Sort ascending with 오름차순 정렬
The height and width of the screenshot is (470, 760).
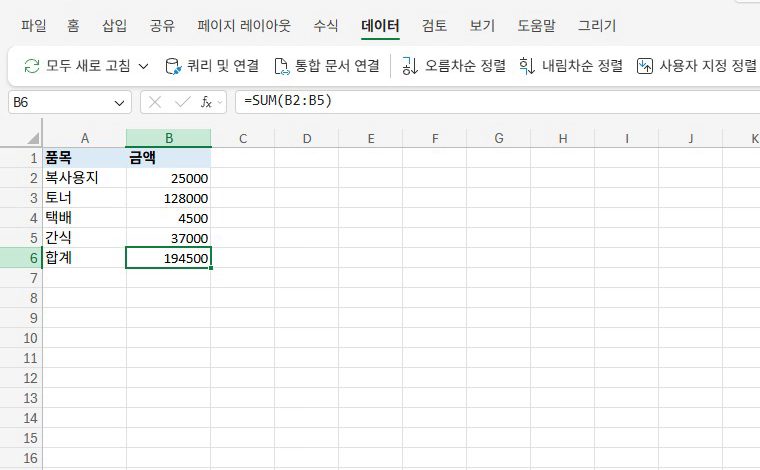[x=453, y=65]
